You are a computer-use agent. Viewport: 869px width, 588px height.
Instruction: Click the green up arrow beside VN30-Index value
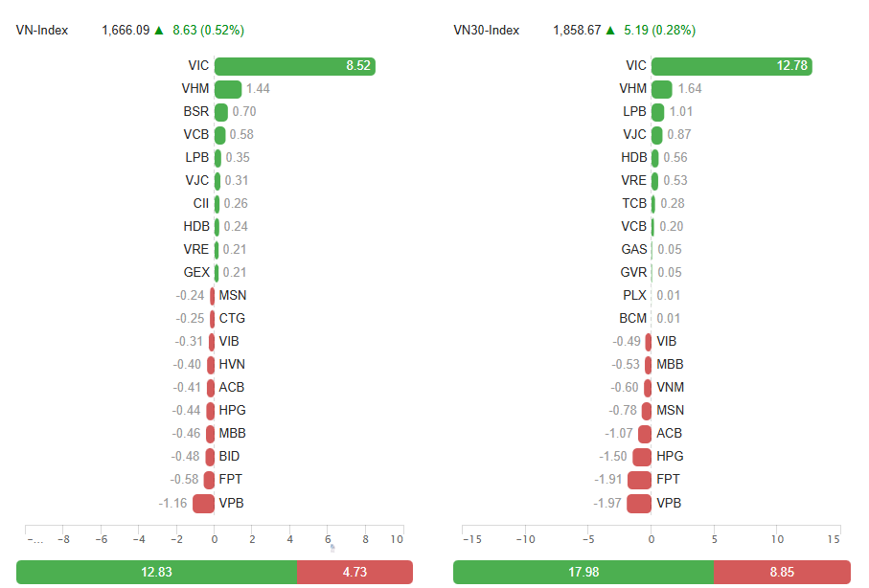click(x=613, y=30)
